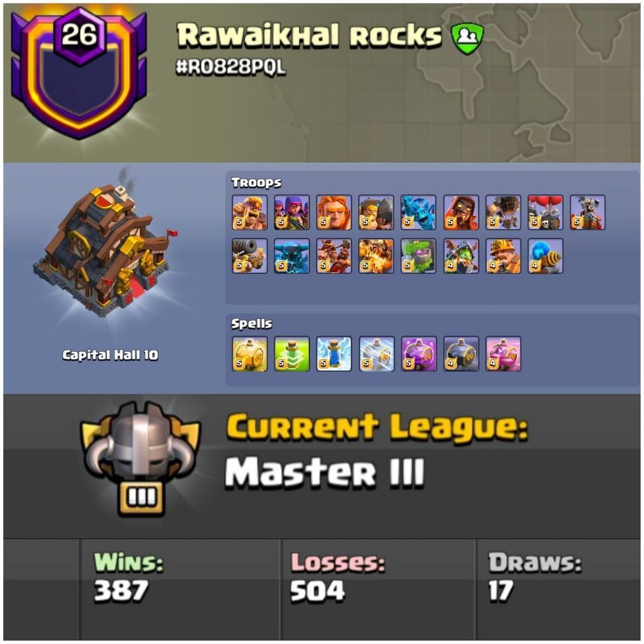Select the Skeleton Barrels troop icon
The width and height of the screenshot is (644, 644).
546,212
